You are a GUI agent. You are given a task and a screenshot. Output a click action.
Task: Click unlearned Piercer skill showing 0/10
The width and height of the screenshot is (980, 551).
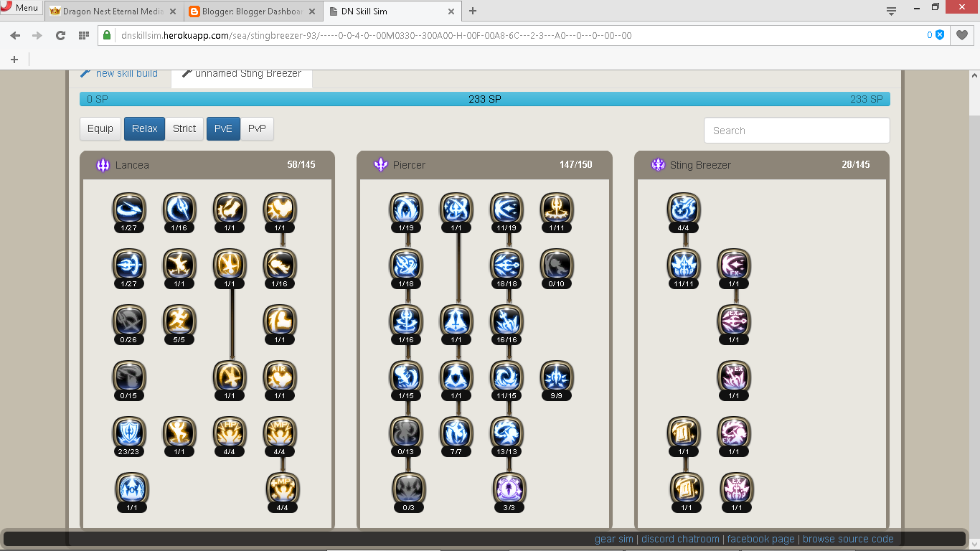557,265
